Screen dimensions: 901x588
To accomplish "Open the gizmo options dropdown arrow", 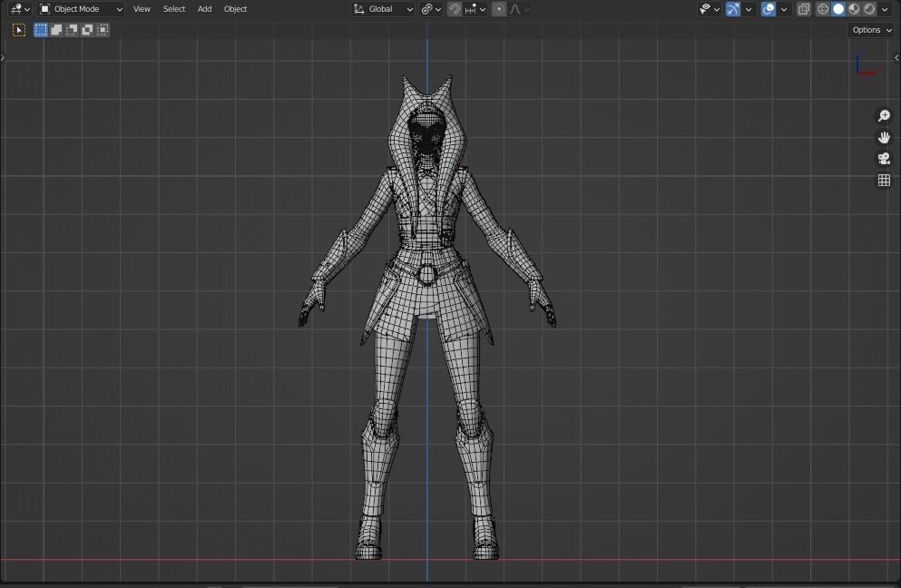I will click(x=749, y=9).
